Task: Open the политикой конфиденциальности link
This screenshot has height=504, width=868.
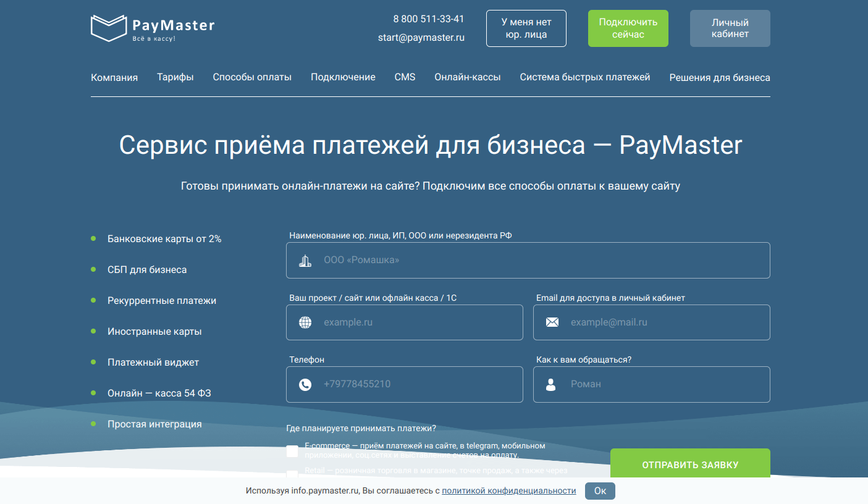Action: pos(509,491)
